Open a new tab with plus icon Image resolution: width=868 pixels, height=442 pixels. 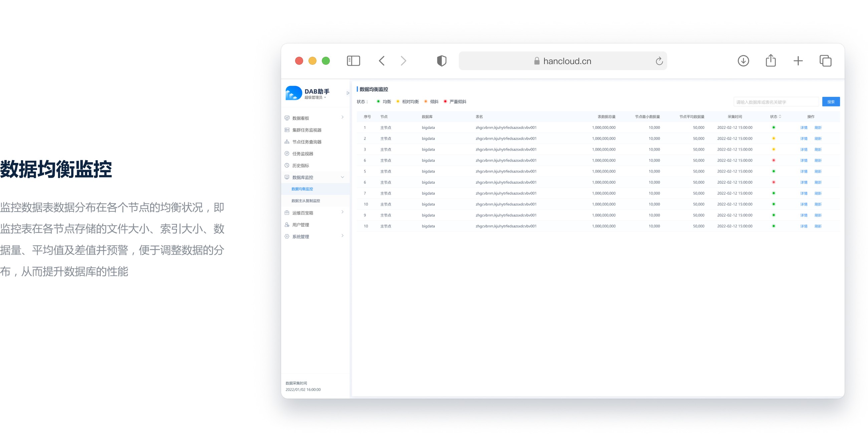[x=798, y=61]
